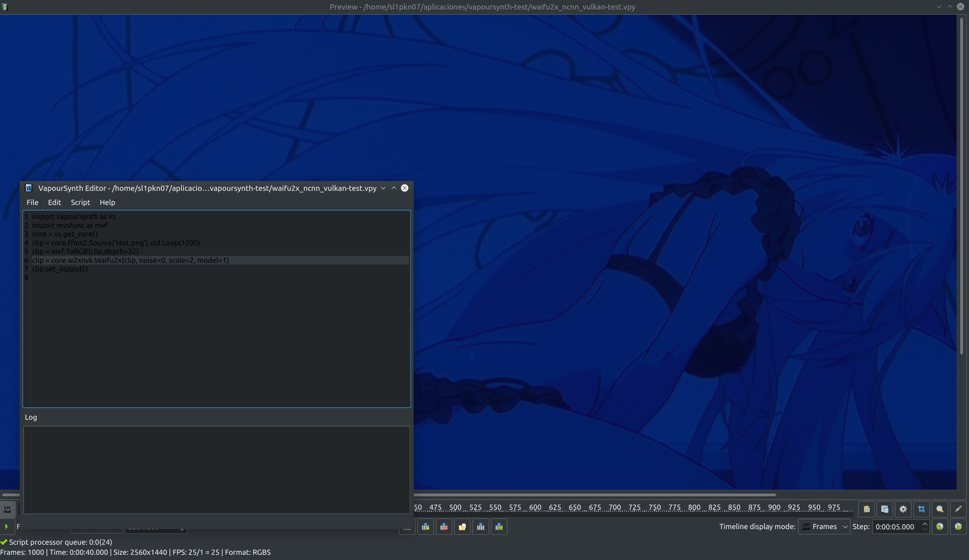Image resolution: width=969 pixels, height=560 pixels.
Task: Open the File menu
Action: pyautogui.click(x=32, y=202)
